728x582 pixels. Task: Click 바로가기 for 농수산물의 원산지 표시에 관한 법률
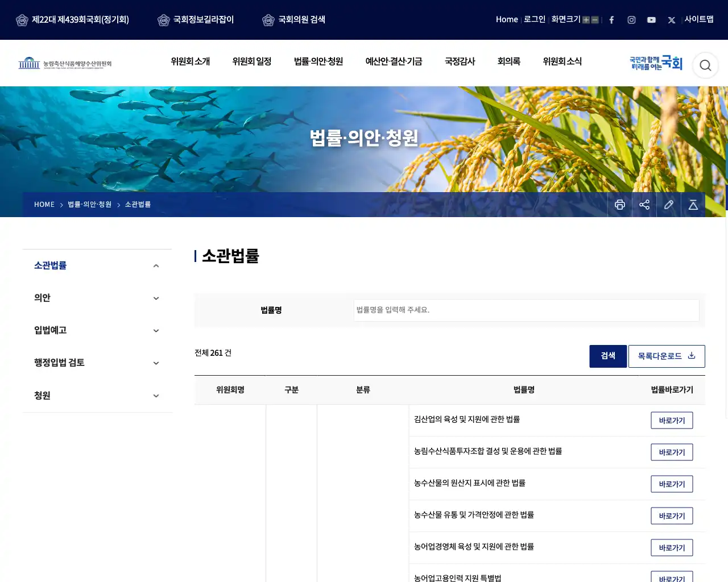[672, 484]
